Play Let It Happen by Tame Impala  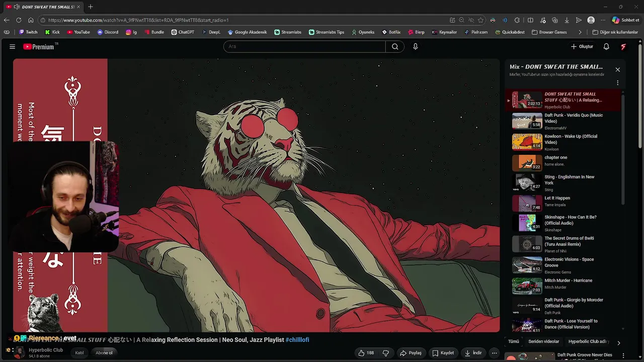tap(563, 203)
